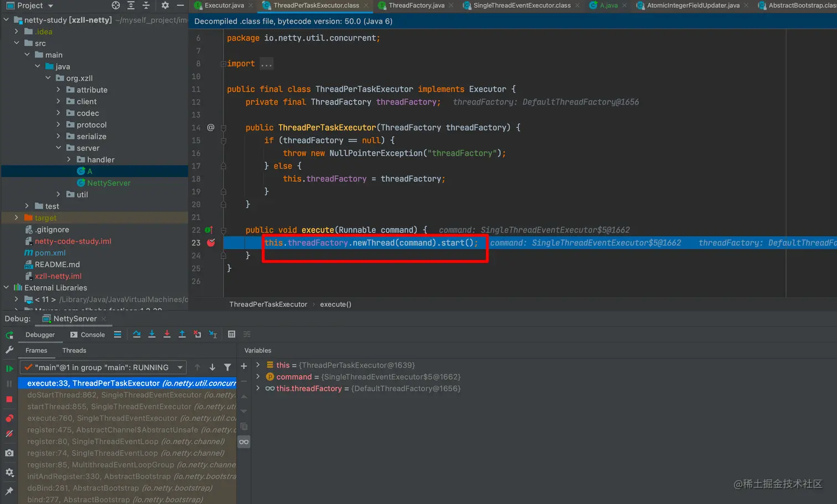The image size is (837, 504).
Task: Switch to Executor.java tab
Action: (x=224, y=6)
